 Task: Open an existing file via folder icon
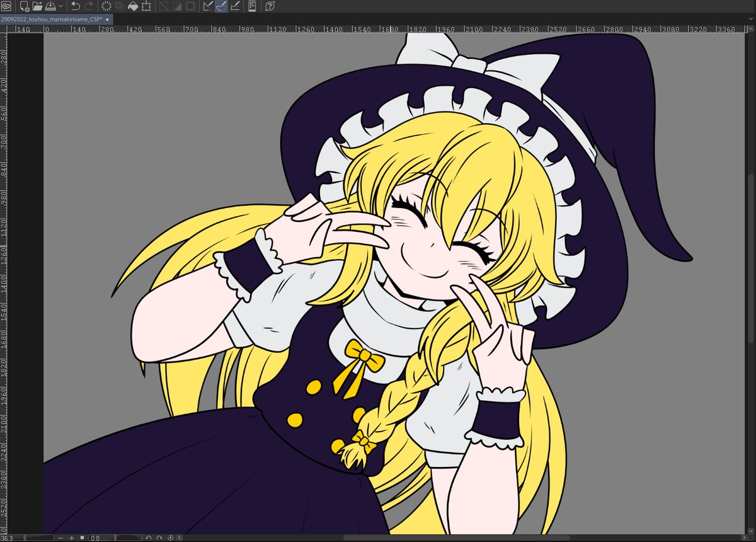point(37,6)
